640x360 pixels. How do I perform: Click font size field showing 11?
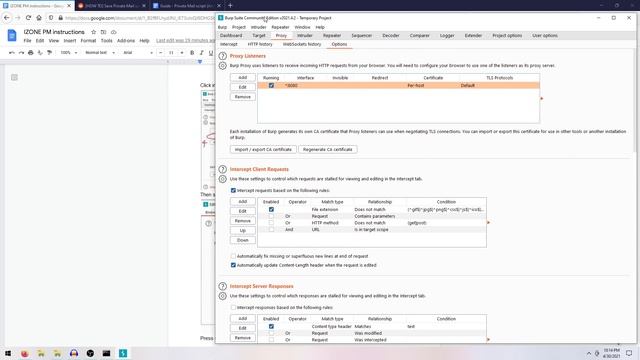pos(171,53)
